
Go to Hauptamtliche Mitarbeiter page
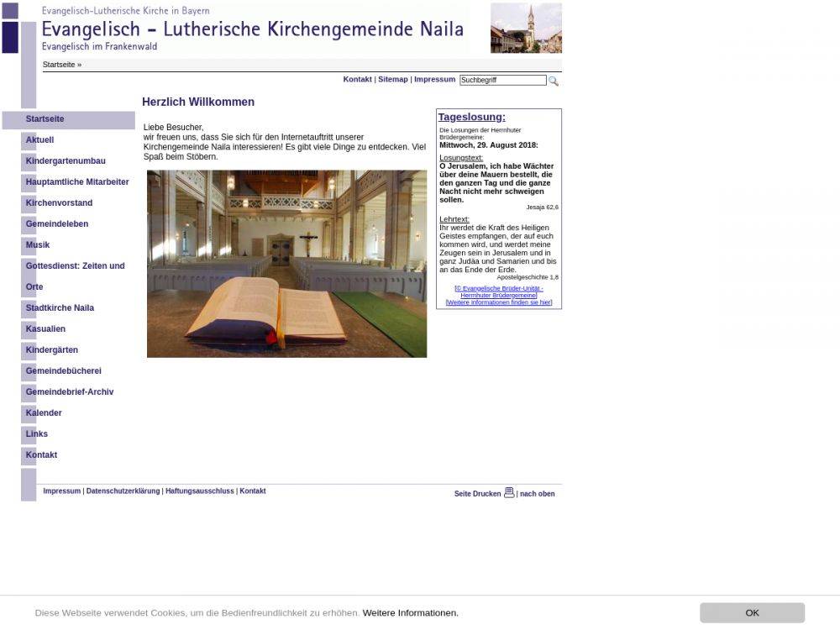77,182
